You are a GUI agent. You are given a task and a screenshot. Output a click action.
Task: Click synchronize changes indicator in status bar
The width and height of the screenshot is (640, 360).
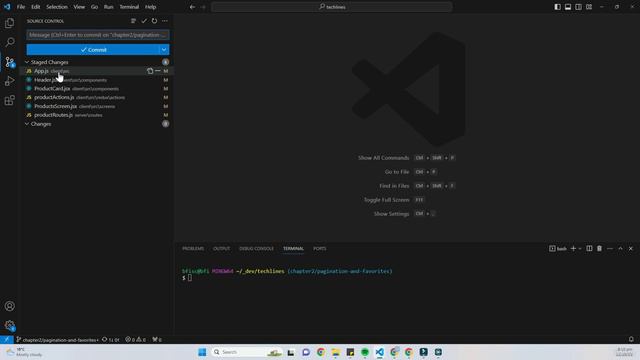pos(111,340)
